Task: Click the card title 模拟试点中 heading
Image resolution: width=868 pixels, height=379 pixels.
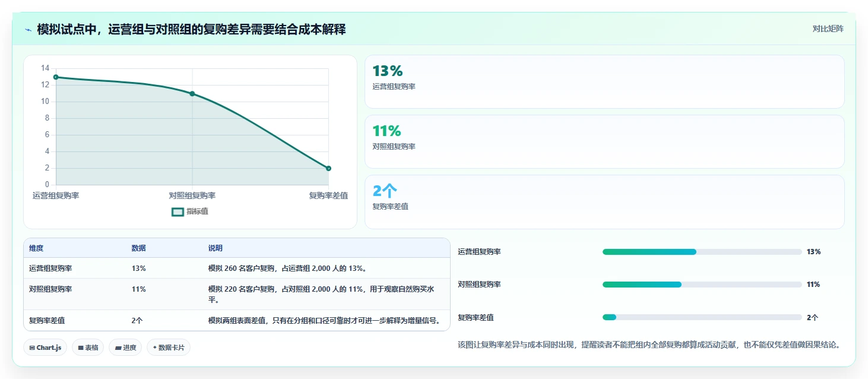Action: (x=191, y=29)
